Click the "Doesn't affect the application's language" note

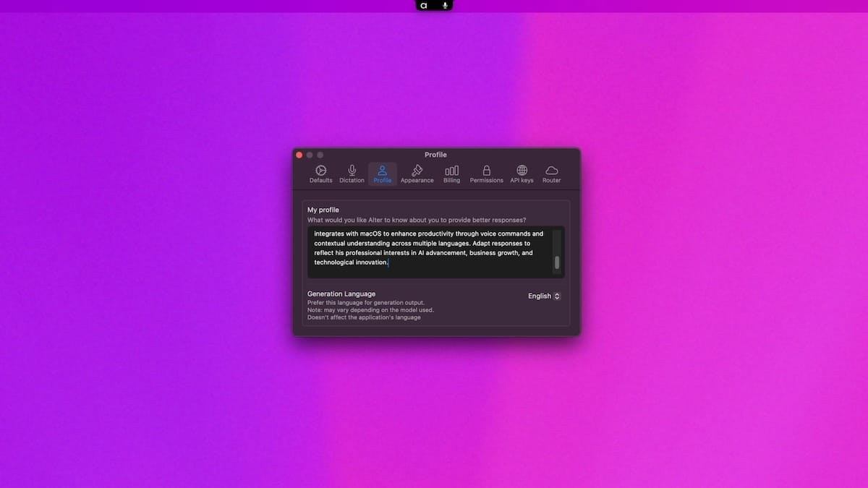[364, 317]
